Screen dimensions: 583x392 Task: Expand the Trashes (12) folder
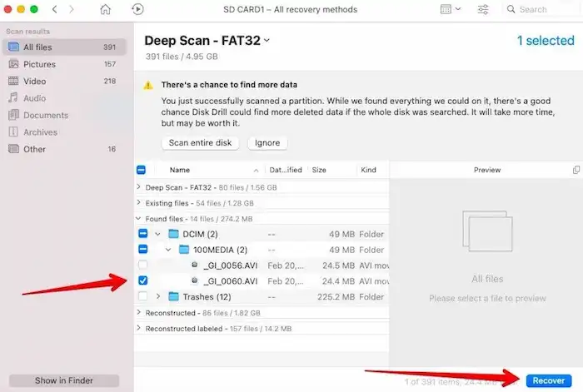coord(158,296)
